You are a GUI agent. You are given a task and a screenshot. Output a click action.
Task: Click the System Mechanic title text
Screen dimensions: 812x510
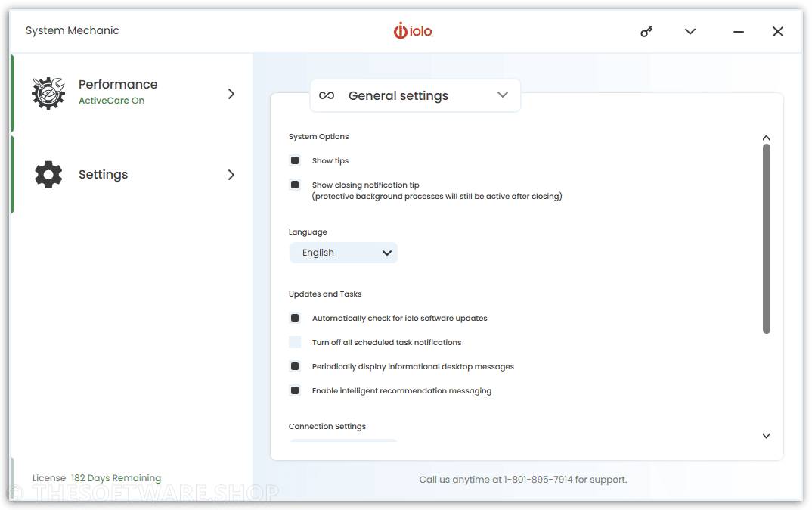73,30
